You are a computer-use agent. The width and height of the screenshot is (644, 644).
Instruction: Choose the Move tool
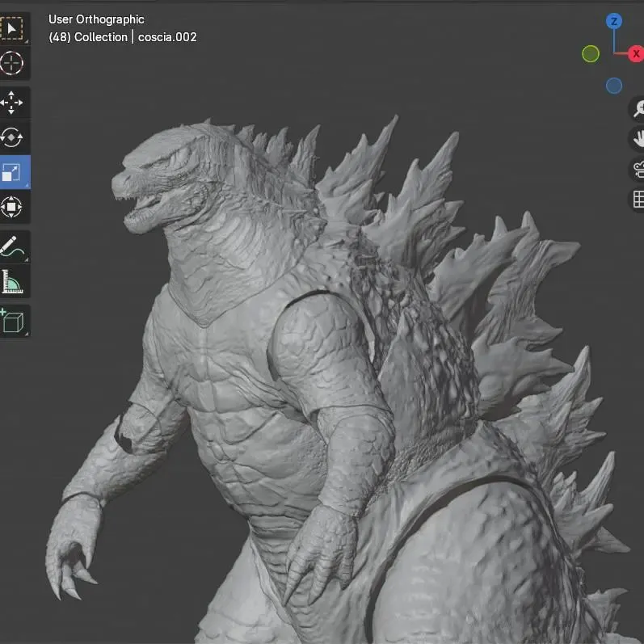coord(11,103)
